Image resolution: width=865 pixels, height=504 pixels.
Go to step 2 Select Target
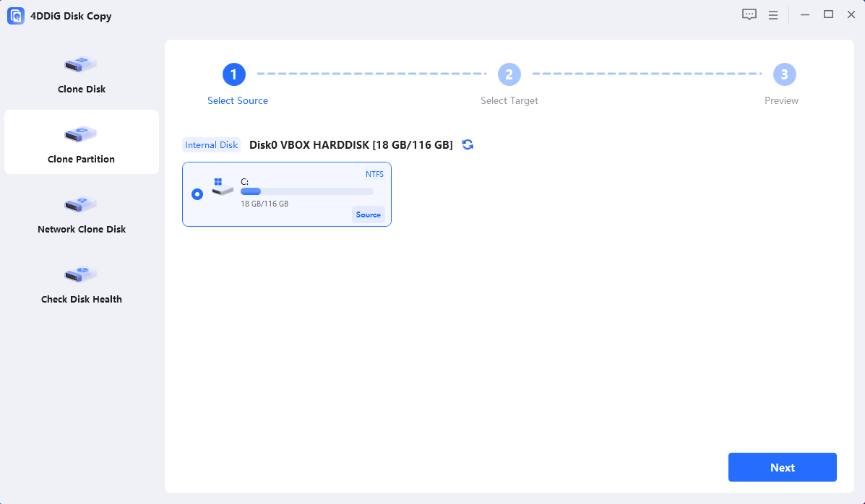pyautogui.click(x=509, y=74)
